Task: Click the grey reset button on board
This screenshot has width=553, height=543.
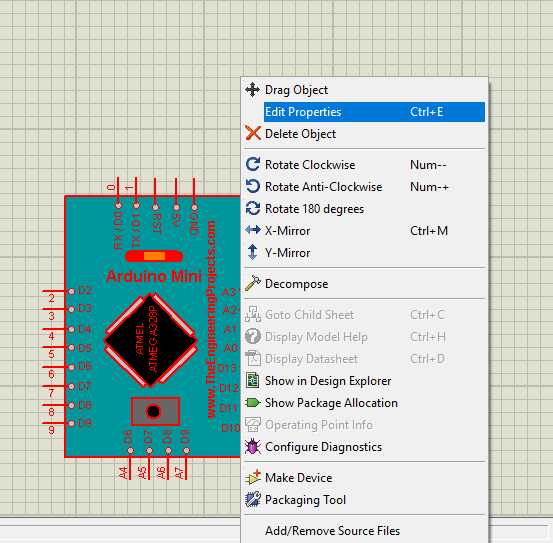Action: point(155,411)
